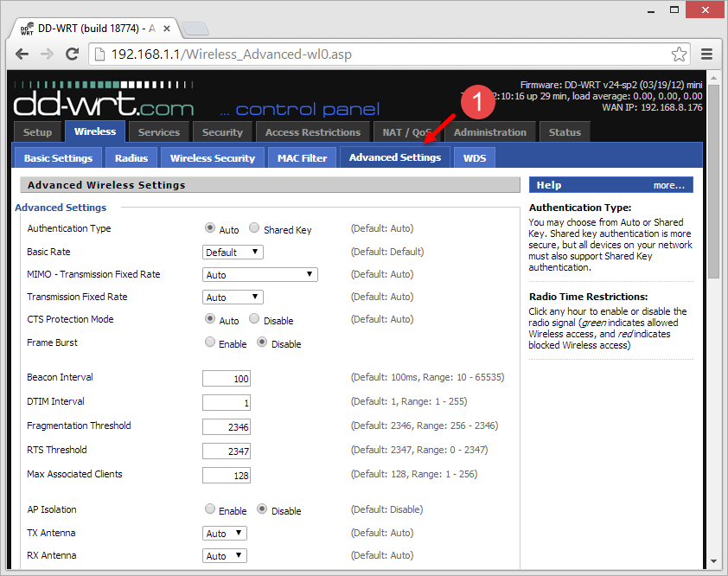Click the WAN IP: 192.168.8.176 text

pos(652,107)
